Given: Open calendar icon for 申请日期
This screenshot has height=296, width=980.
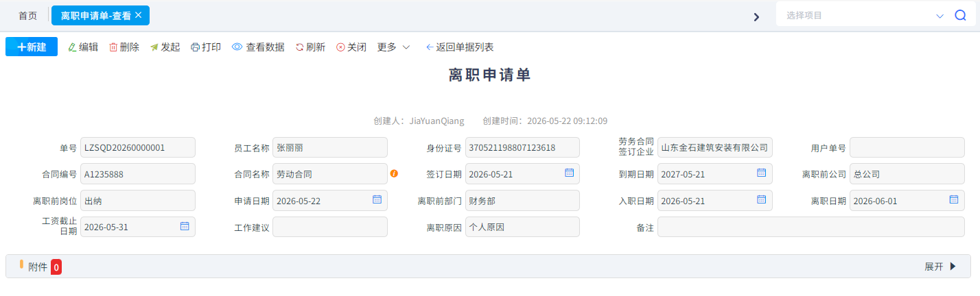Looking at the screenshot, I should pos(377,199).
